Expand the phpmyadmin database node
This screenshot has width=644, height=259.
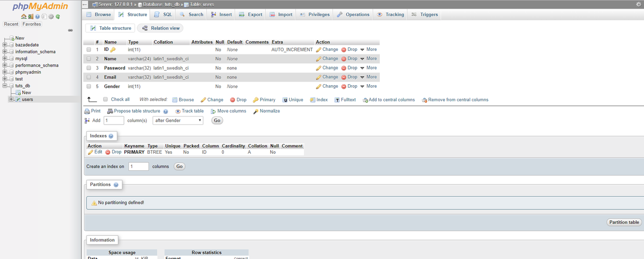(x=5, y=72)
